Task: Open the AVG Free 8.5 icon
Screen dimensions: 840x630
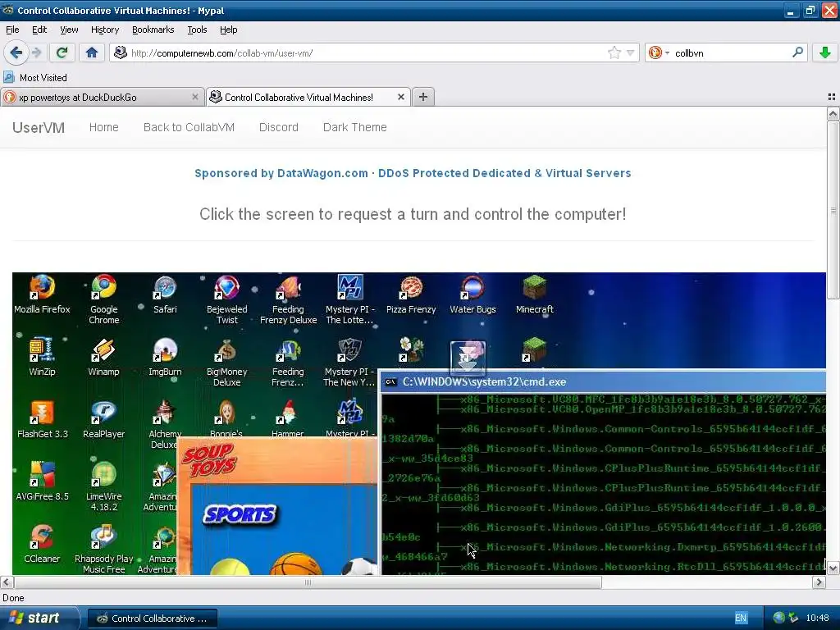Action: coord(43,482)
